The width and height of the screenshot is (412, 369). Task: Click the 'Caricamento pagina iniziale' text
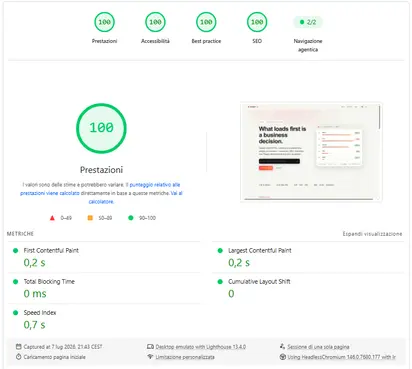pyautogui.click(x=54, y=357)
